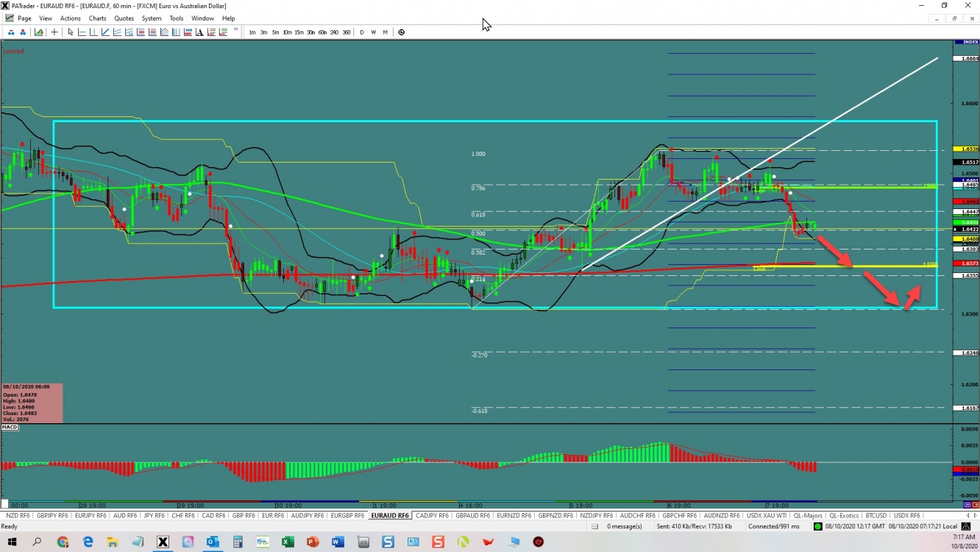Select the diagonal trend line tool

pyautogui.click(x=105, y=32)
